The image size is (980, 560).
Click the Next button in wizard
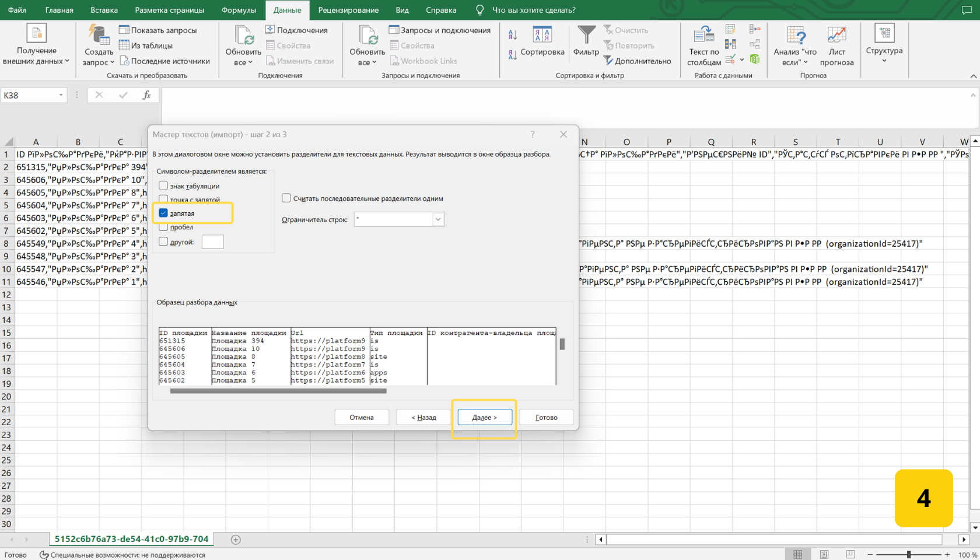coord(484,417)
